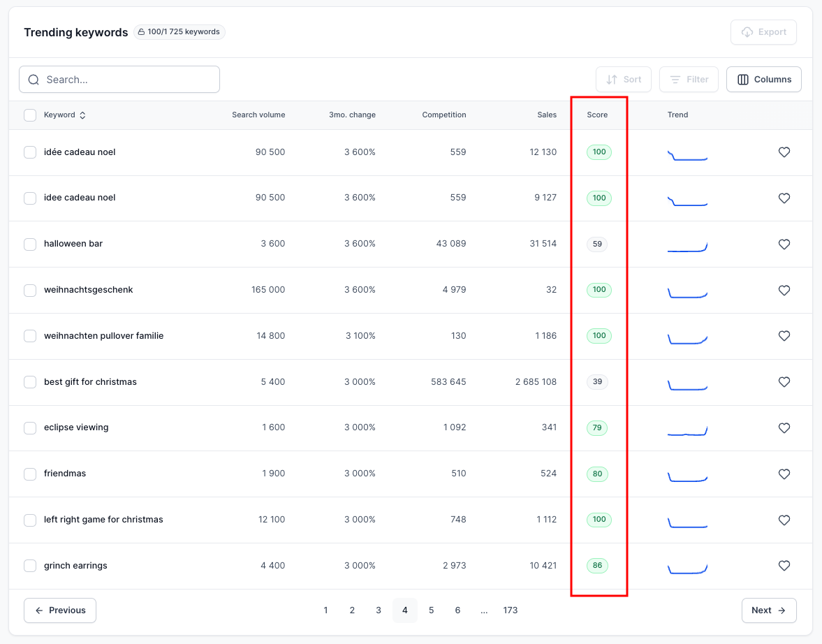
Task: Jump to last page 173
Action: click(510, 610)
